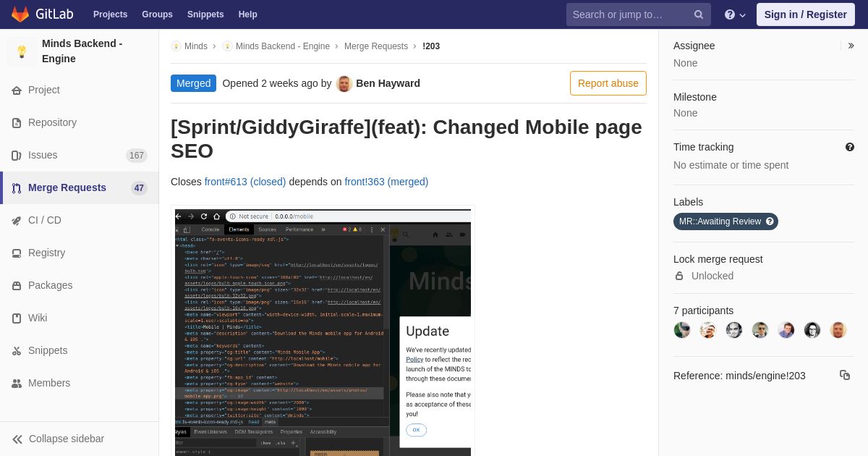
Task: Open the Groups menu
Action: click(x=157, y=14)
